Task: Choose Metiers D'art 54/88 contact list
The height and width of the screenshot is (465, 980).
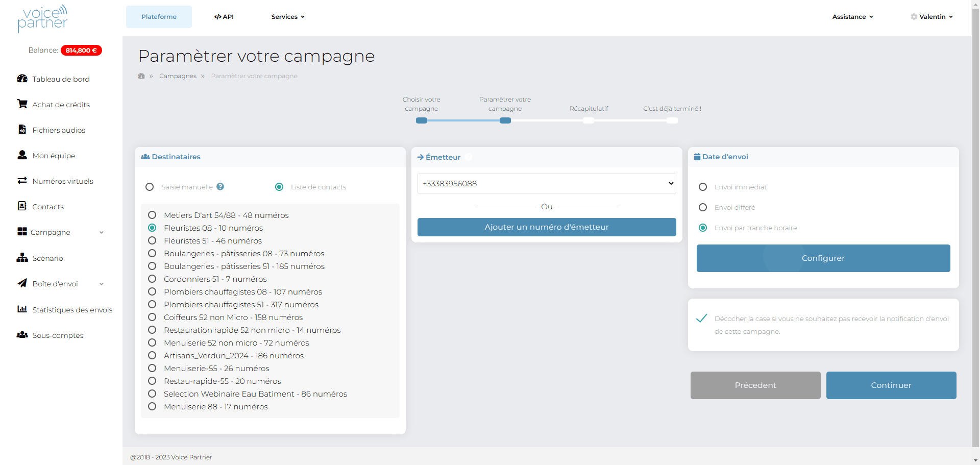Action: pos(152,215)
